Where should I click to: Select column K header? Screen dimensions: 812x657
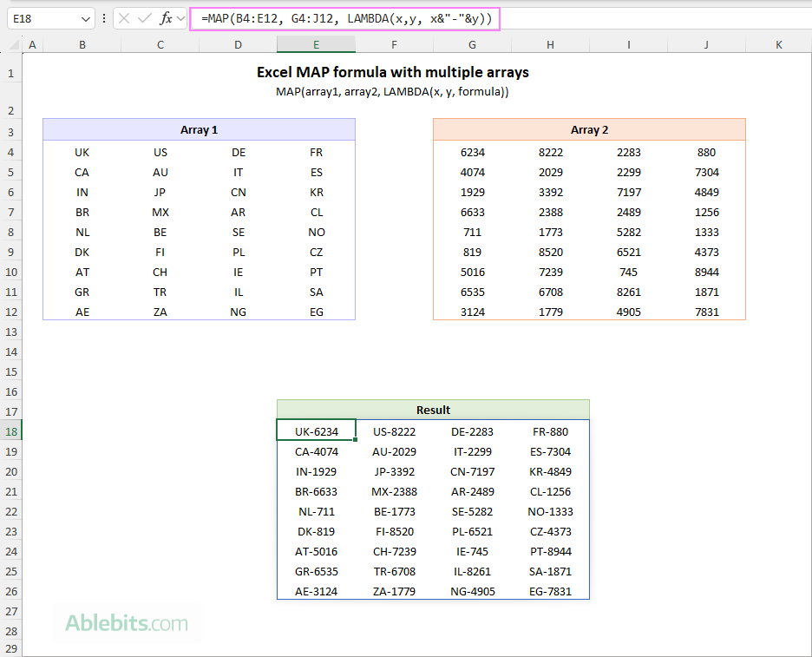779,43
